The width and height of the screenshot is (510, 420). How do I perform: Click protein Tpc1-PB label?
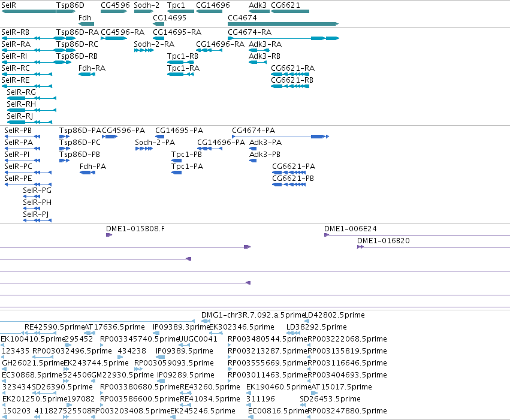pyautogui.click(x=187, y=155)
